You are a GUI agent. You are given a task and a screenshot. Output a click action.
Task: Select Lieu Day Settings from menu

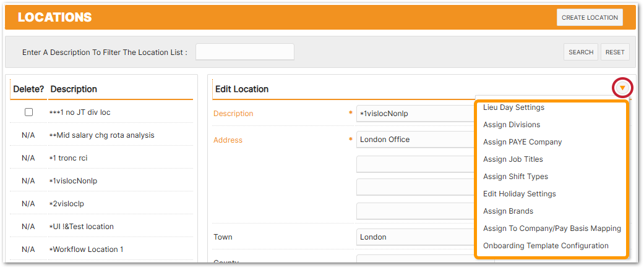(513, 107)
